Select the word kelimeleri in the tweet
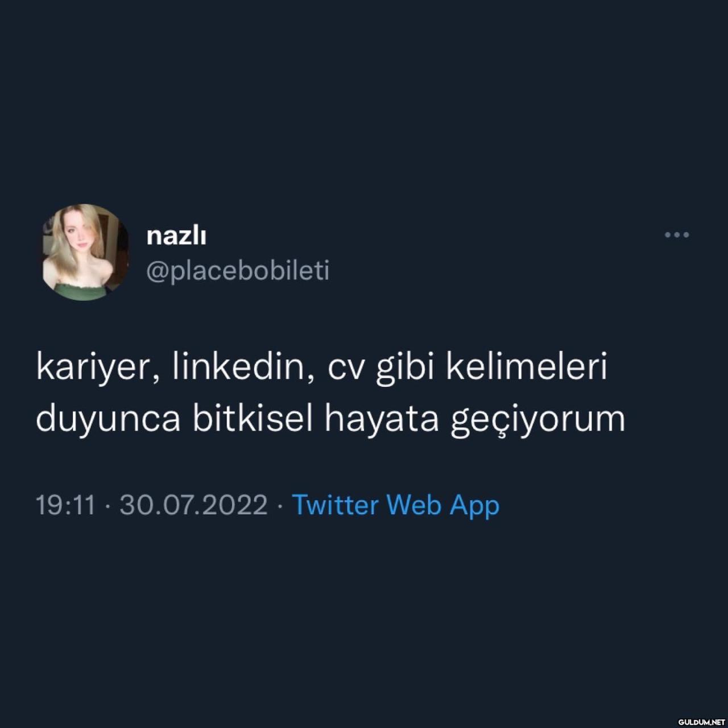Screen dimensions: 728x728 [x=527, y=367]
